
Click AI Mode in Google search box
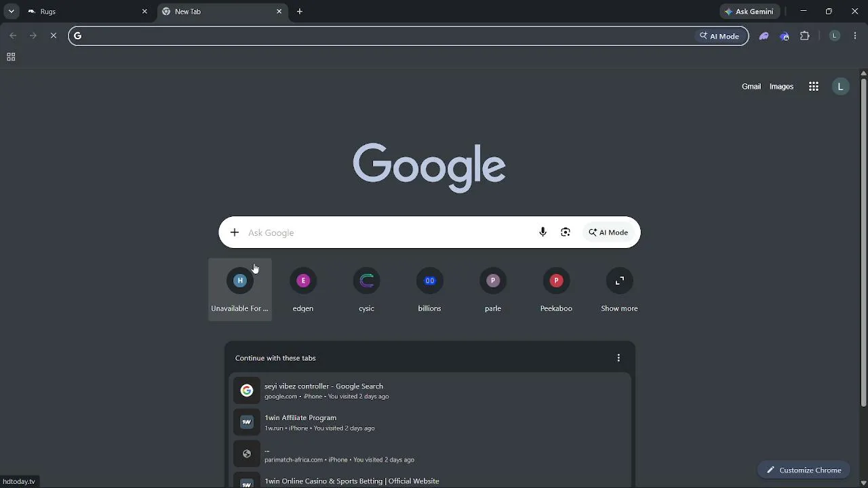pos(608,232)
